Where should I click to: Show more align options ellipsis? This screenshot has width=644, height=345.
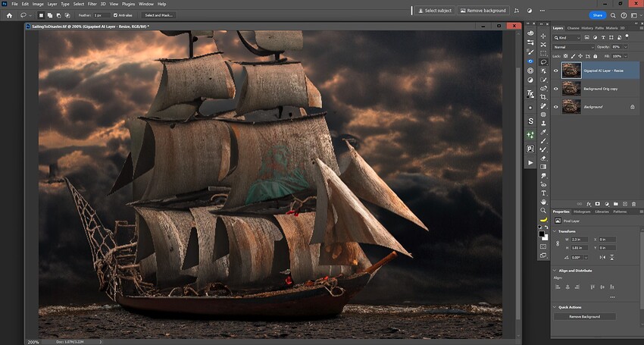click(612, 297)
